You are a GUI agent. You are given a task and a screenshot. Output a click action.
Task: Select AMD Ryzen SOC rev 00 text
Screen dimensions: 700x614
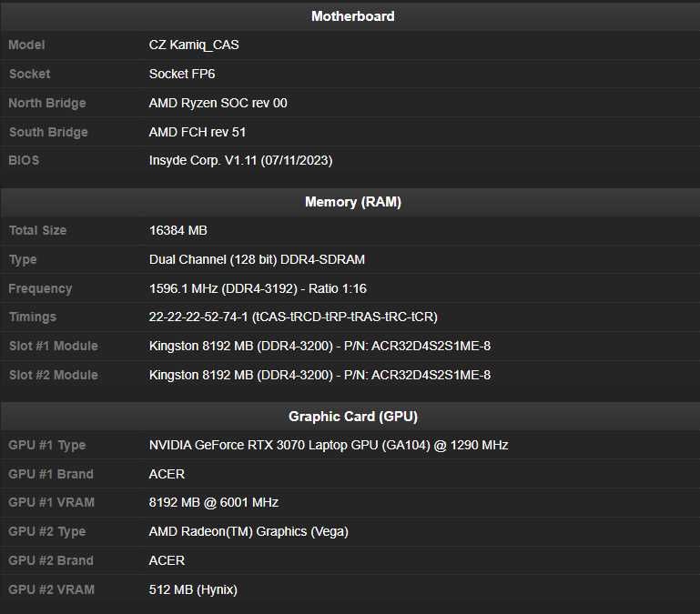(218, 103)
